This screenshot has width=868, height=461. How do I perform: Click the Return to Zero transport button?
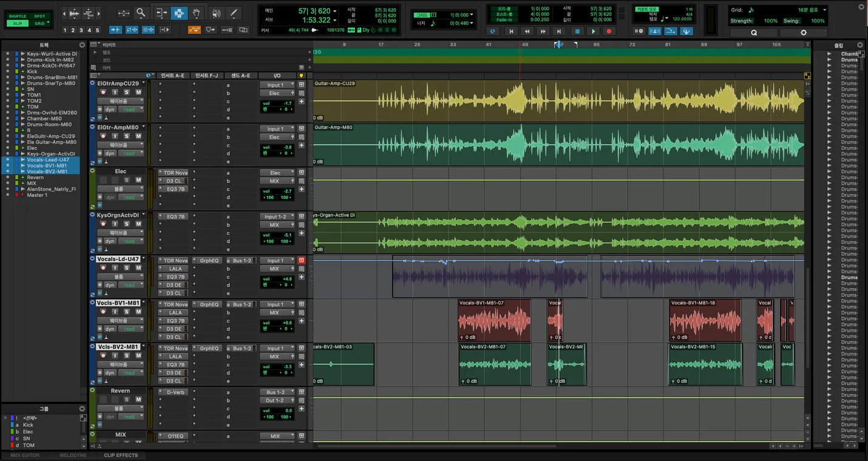pos(511,31)
